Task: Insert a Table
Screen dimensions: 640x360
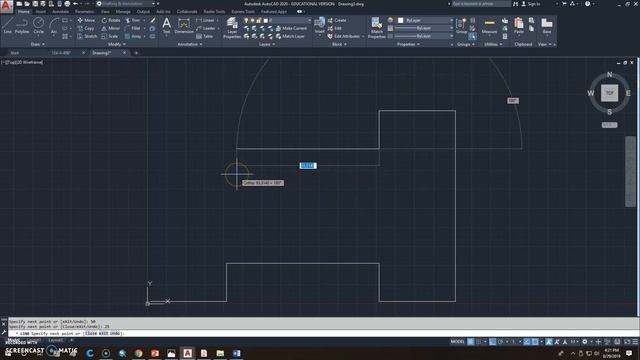Action: pos(204,36)
